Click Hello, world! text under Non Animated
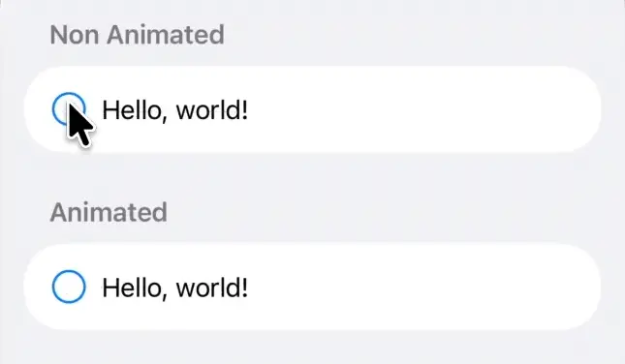The height and width of the screenshot is (364, 625). [175, 110]
